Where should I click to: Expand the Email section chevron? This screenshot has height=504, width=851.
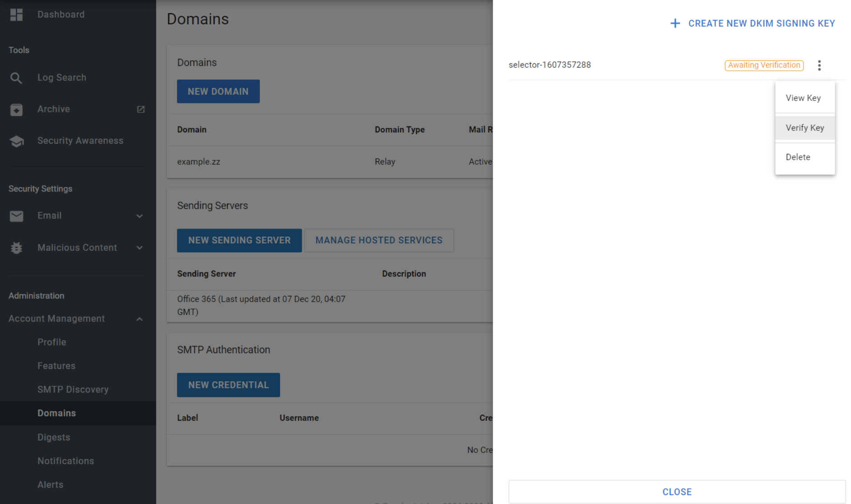point(140,216)
